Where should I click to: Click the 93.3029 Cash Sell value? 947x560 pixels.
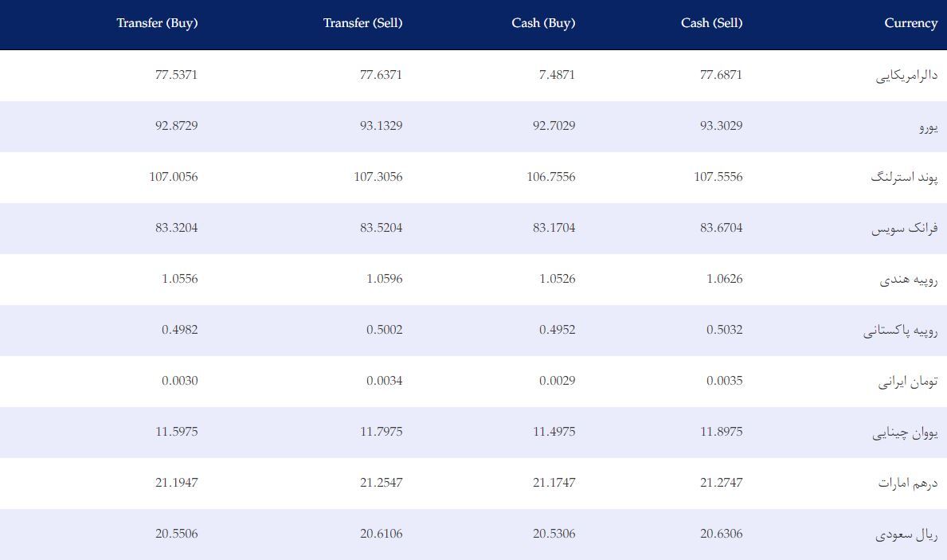721,126
